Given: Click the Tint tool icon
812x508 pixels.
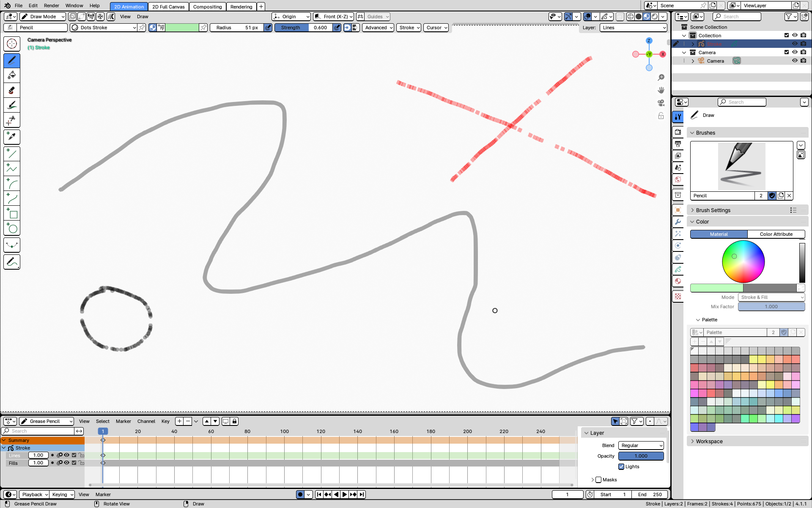Looking at the screenshot, I should point(12,105).
